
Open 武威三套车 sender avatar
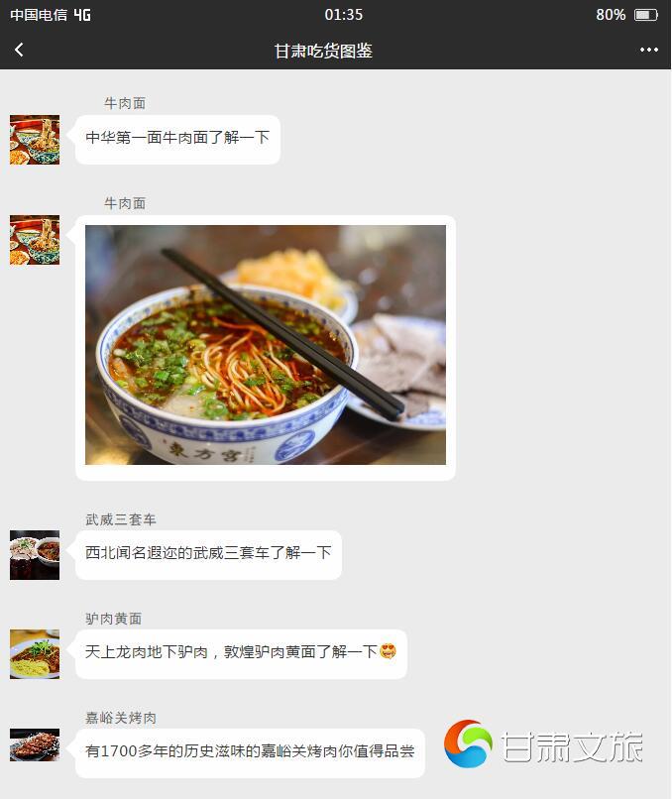(x=35, y=555)
